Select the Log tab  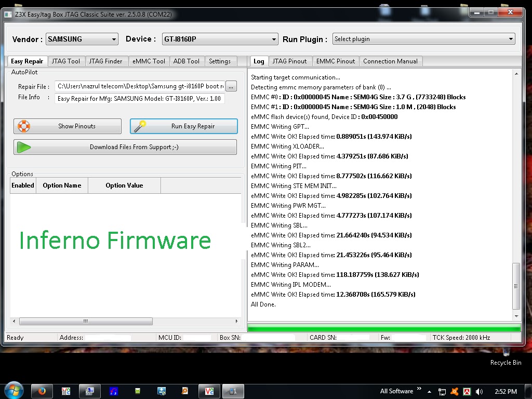(259, 61)
